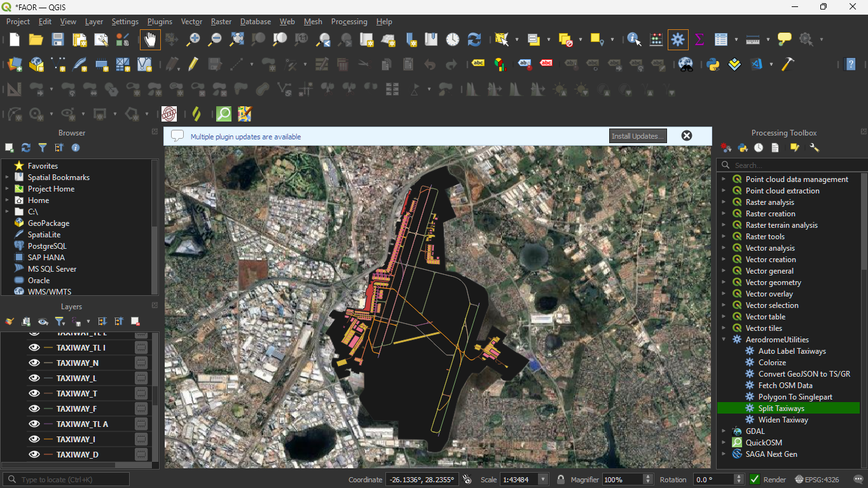Open the Scale dropdown in status bar
The image size is (868, 488).
click(543, 479)
